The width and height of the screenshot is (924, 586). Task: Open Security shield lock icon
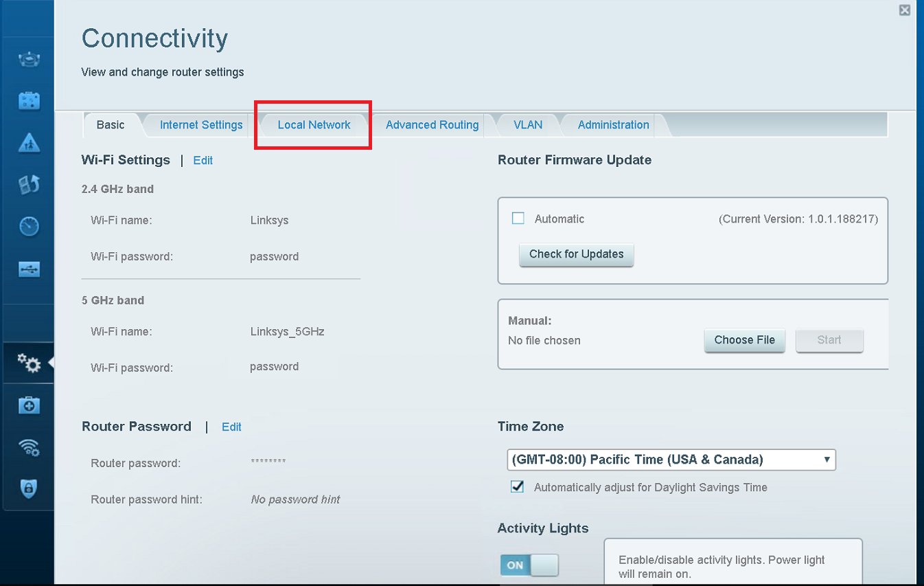click(x=29, y=488)
